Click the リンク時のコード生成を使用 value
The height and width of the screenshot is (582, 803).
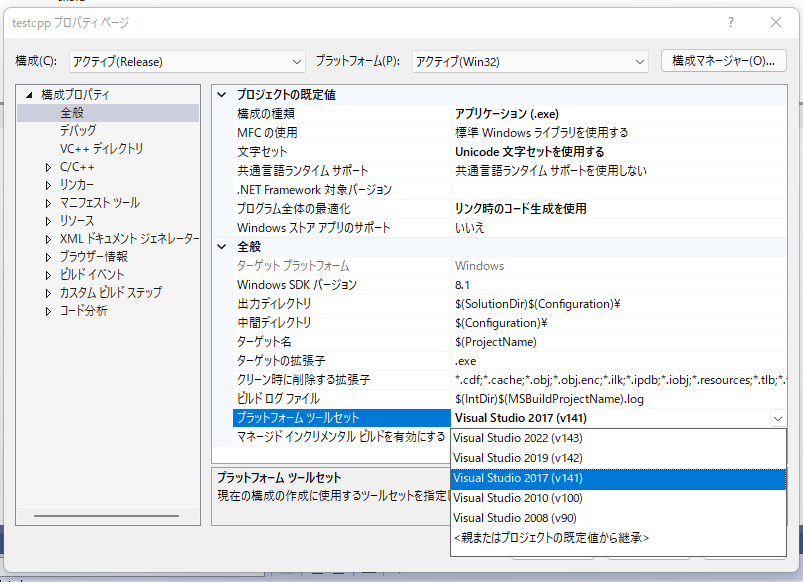(619, 209)
